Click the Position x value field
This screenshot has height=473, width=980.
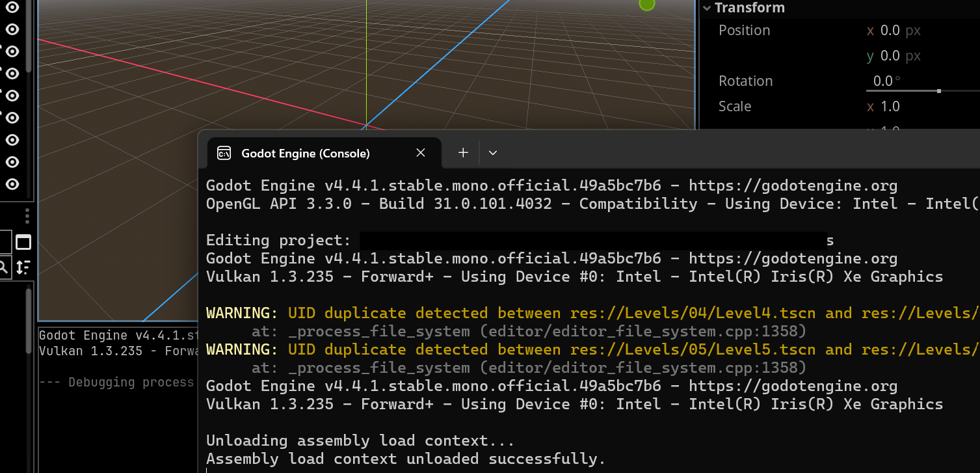pyautogui.click(x=922, y=31)
